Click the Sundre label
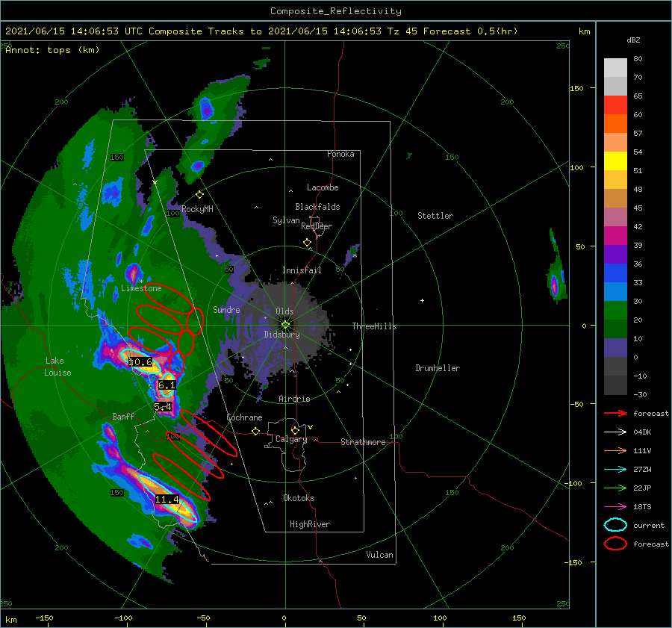 226,309
